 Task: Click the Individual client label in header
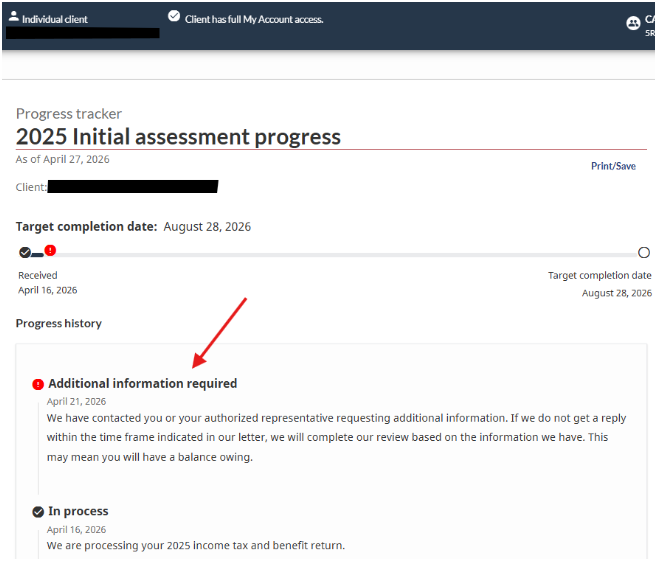point(58,19)
